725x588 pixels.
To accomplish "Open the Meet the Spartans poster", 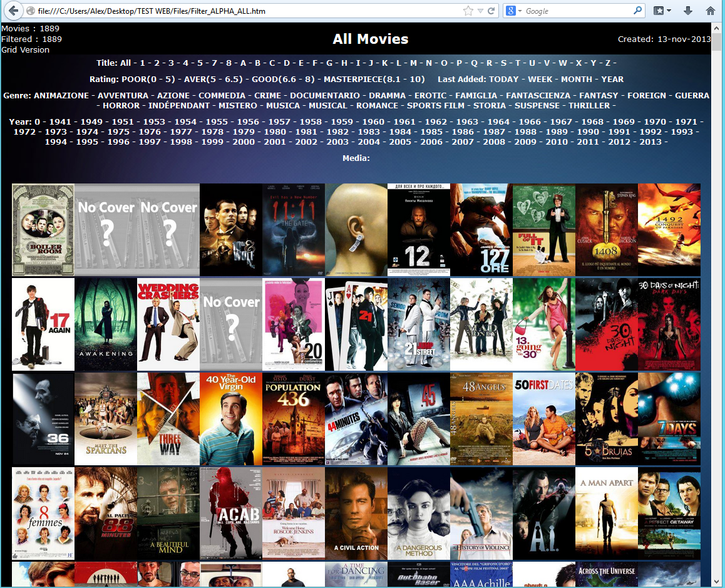I will point(106,419).
